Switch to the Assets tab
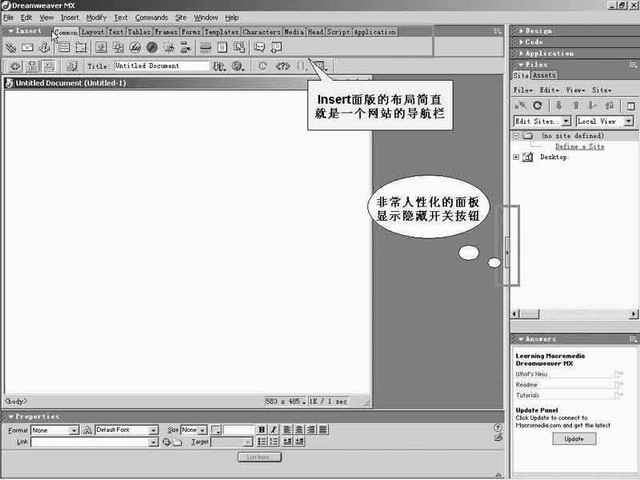 click(x=544, y=76)
